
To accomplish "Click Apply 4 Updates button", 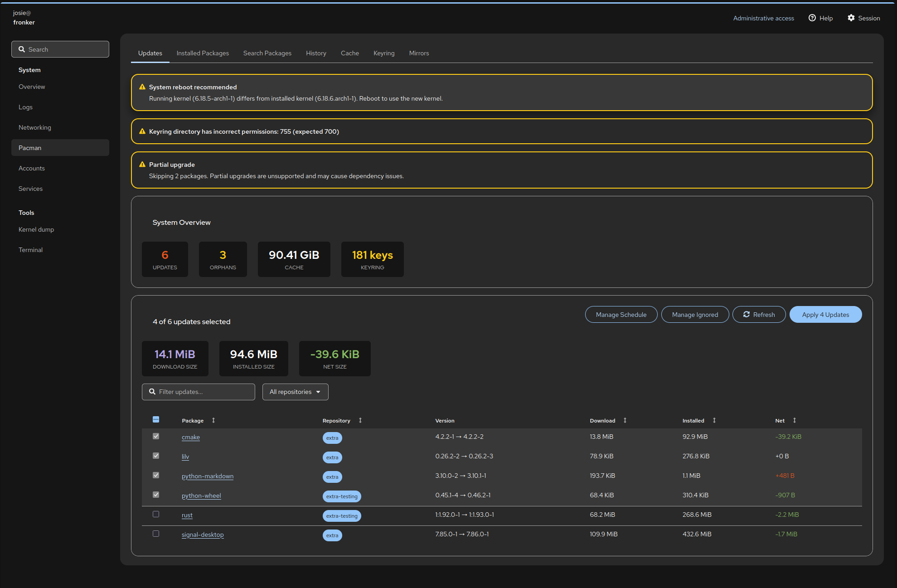I will [x=825, y=315].
